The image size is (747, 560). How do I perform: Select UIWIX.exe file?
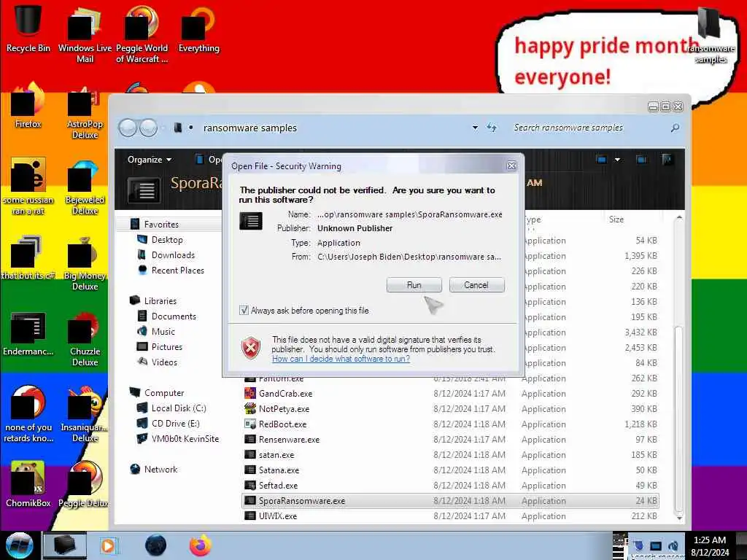pyautogui.click(x=278, y=516)
